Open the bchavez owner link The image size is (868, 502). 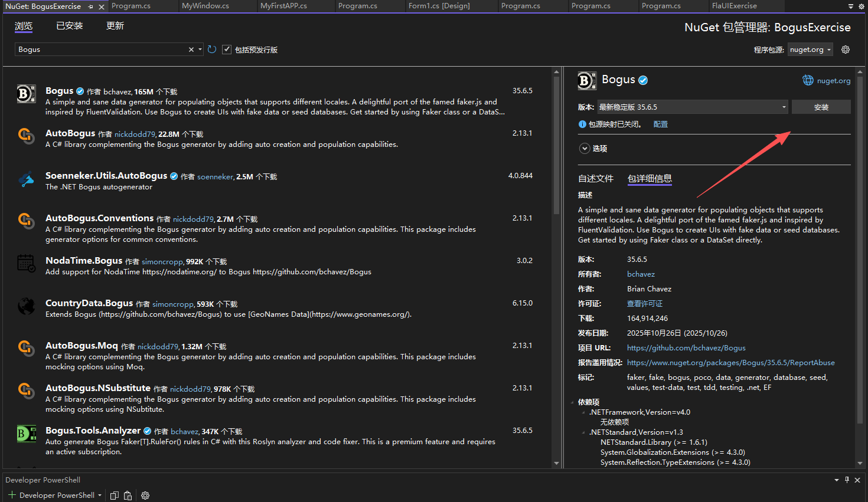(641, 274)
